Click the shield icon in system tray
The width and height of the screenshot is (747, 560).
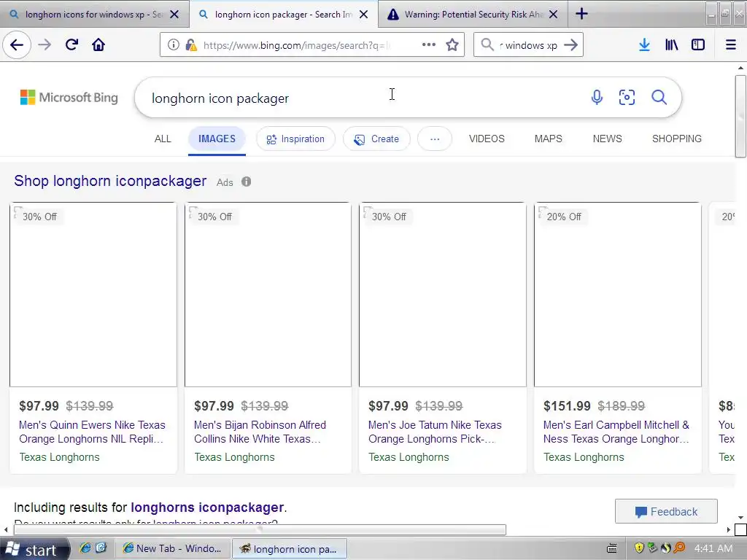[x=639, y=548]
